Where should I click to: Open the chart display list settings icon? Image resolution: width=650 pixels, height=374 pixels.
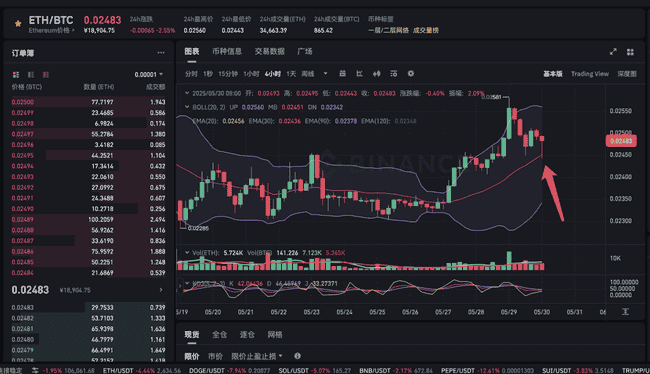pos(393,73)
